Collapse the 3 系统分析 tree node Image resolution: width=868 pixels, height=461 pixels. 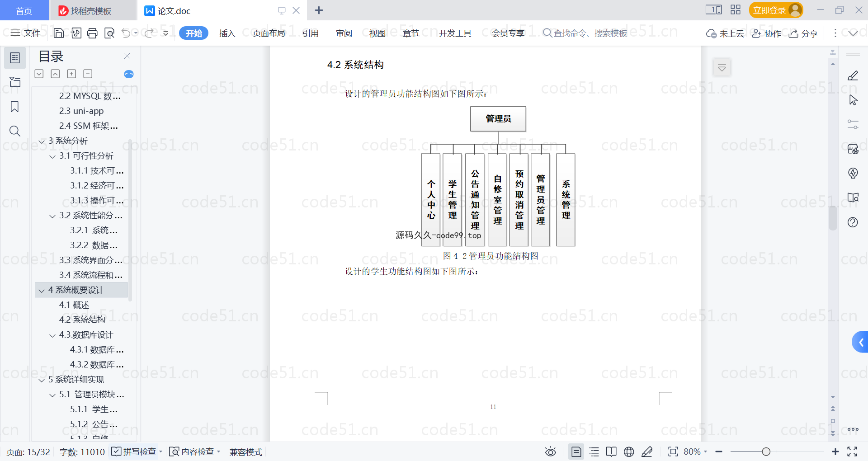pos(42,141)
